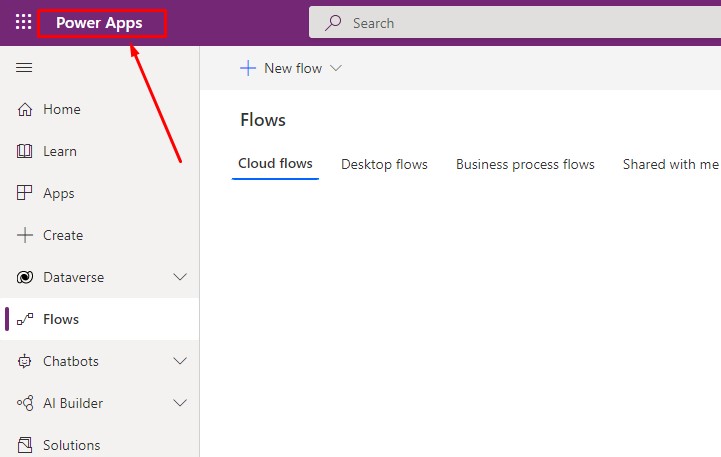Viewport: 721px width, 457px height.
Task: Collapse the left navigation hamburger menu
Action: pos(25,67)
